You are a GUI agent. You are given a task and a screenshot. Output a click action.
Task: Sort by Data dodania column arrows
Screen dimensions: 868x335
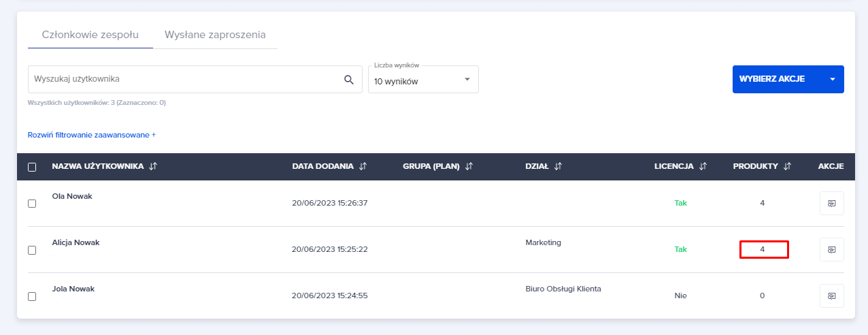(363, 166)
